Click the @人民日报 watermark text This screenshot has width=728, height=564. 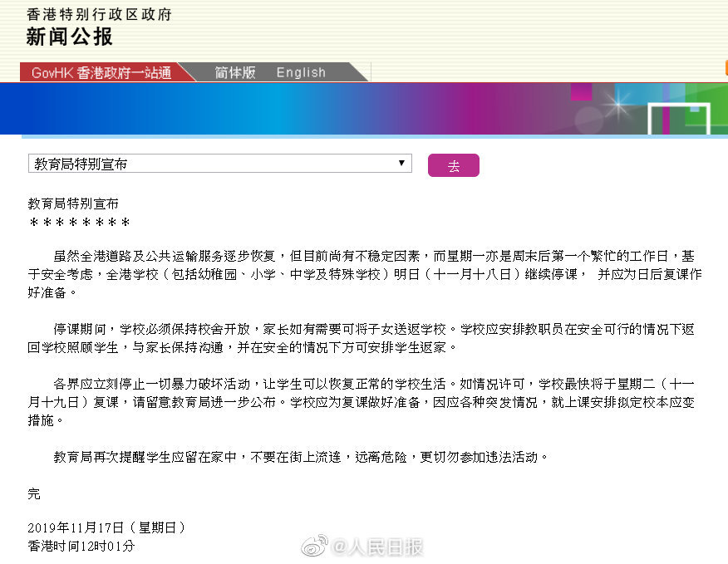[x=378, y=546]
